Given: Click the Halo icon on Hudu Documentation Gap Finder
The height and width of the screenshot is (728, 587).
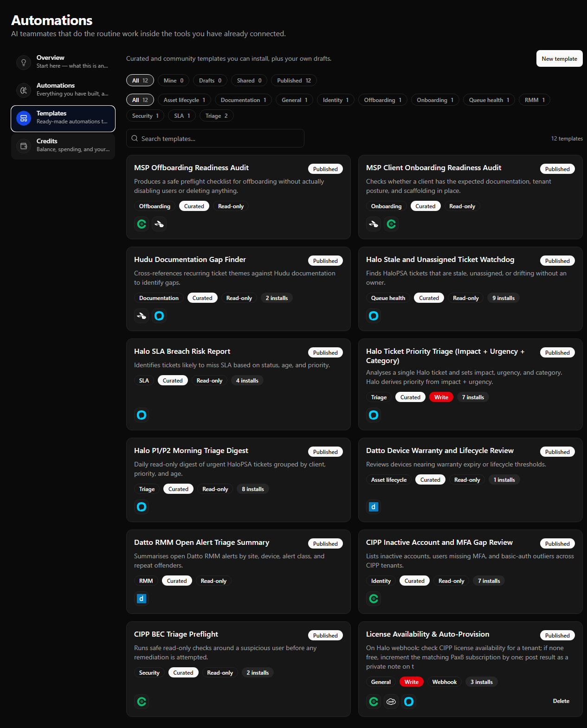Looking at the screenshot, I should pyautogui.click(x=159, y=316).
